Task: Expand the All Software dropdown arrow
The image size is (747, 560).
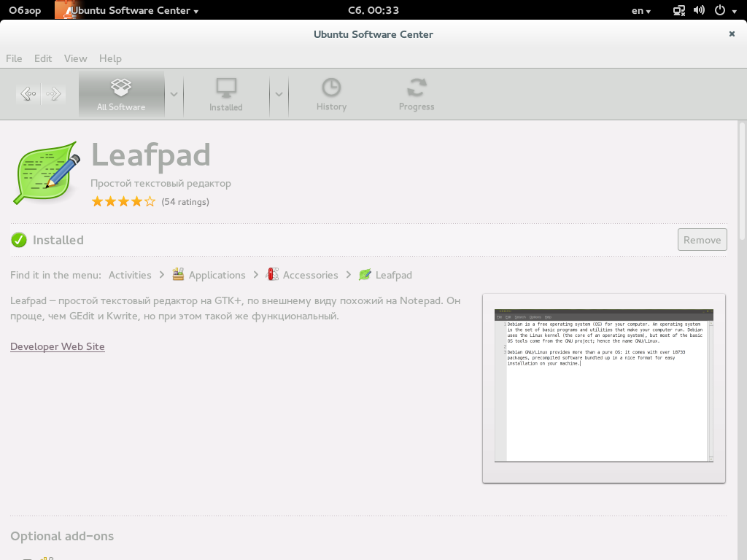Action: [x=174, y=94]
